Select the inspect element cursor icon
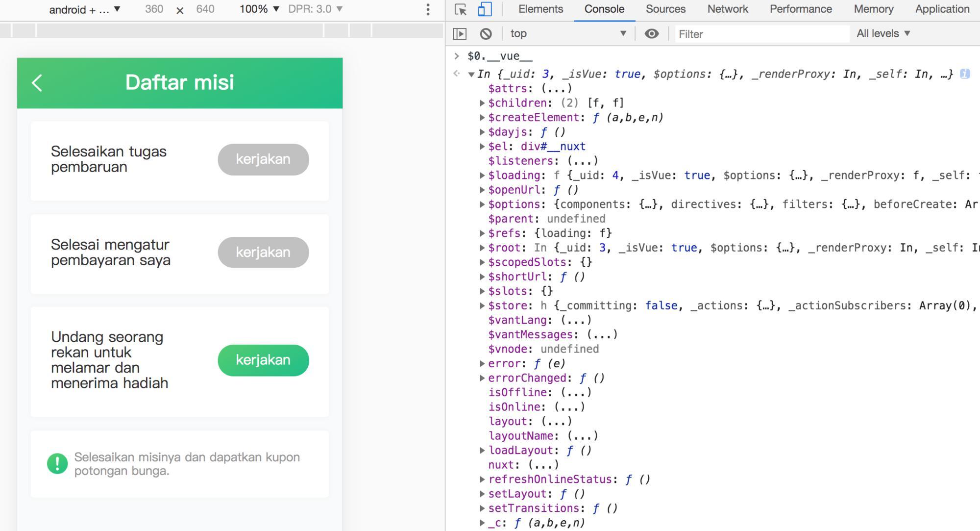The width and height of the screenshot is (980, 531). 458,9
